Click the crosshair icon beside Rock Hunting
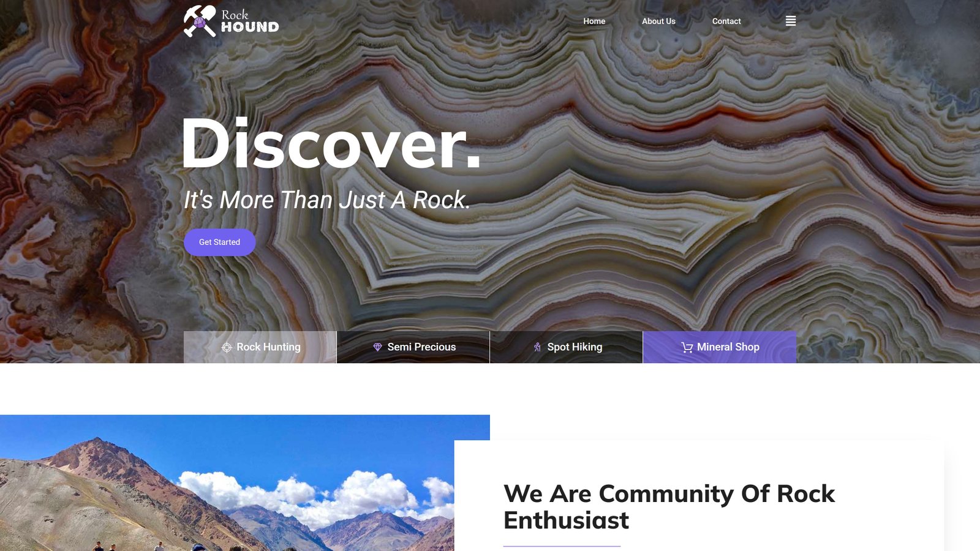Image resolution: width=980 pixels, height=551 pixels. point(227,347)
